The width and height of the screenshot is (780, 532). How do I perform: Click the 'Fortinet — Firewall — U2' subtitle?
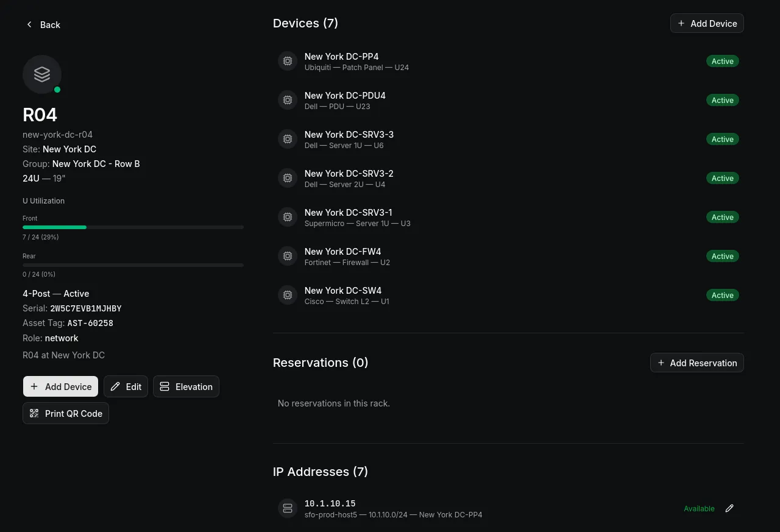[x=347, y=263]
